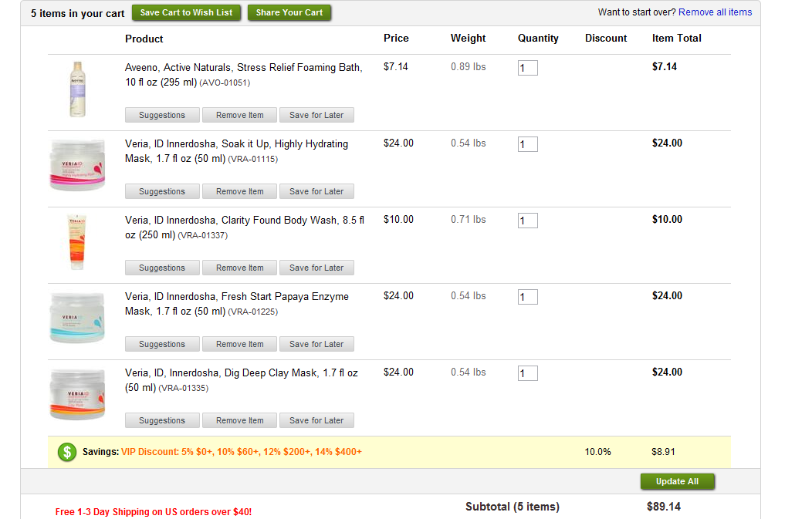Remove the Fresh Start Papaya Enzyme Mask
This screenshot has width=812, height=519.
pyautogui.click(x=240, y=344)
